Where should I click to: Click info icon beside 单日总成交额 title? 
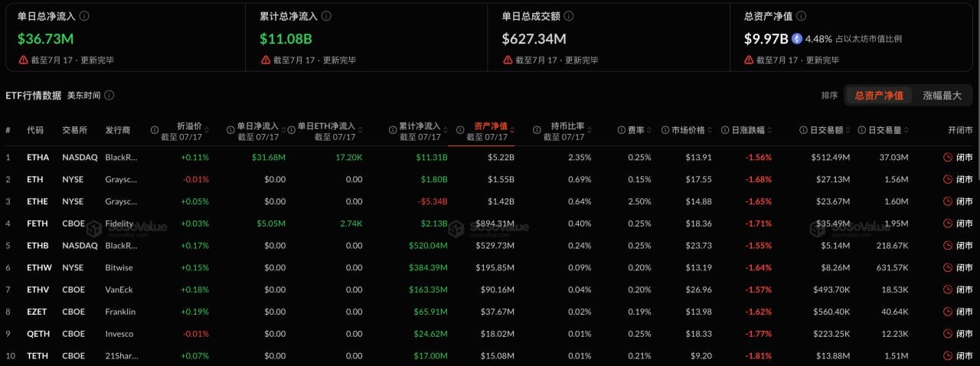[570, 16]
